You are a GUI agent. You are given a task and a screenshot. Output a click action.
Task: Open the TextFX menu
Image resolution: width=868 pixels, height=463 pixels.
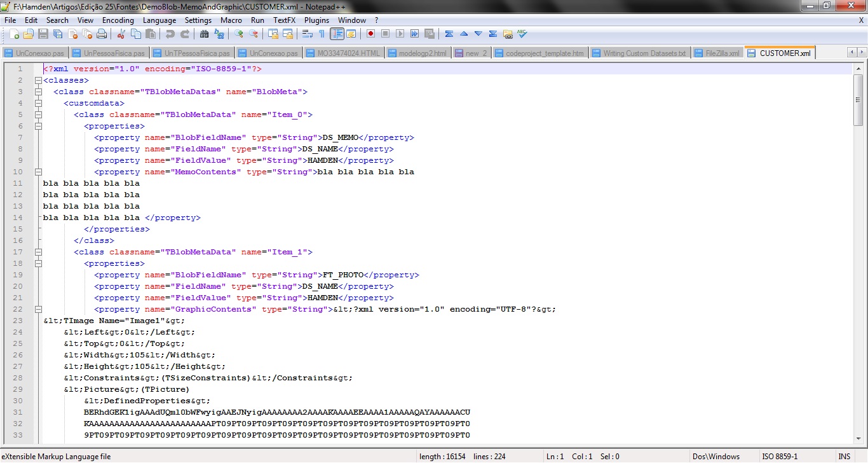click(284, 20)
